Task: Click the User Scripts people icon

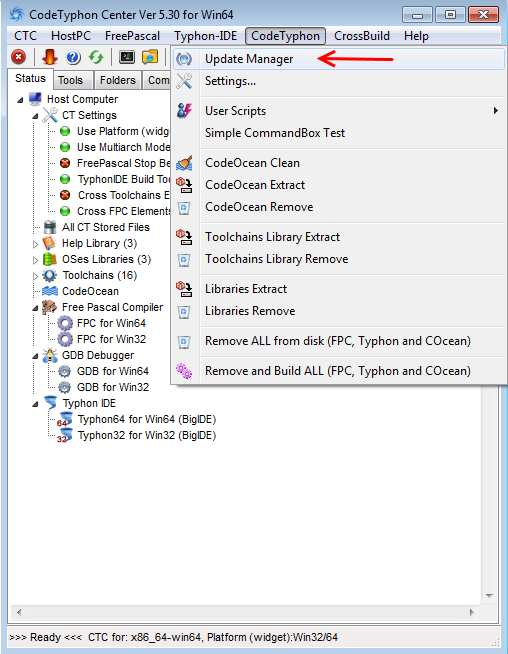Action: (x=184, y=111)
